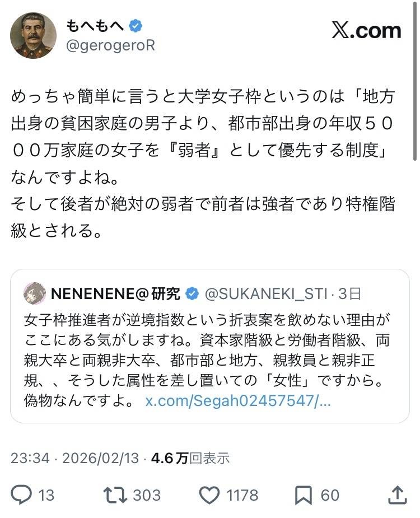Click the もへもへ display name
The width and height of the screenshot is (420, 518).
(x=96, y=25)
